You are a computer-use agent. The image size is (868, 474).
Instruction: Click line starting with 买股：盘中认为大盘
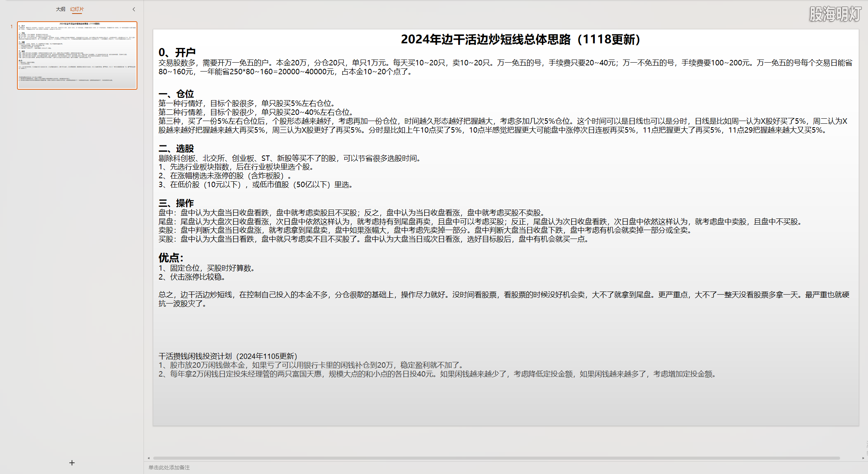point(374,239)
